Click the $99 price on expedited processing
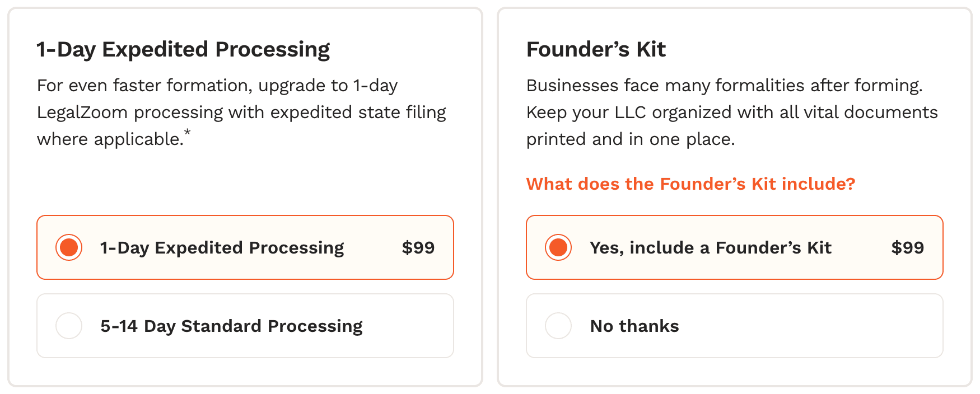 tap(417, 247)
